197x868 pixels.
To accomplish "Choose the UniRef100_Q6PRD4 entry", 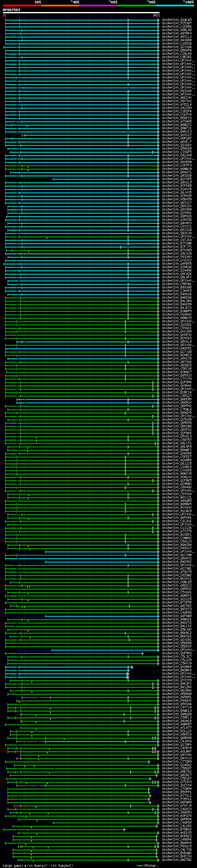I will (176, 819).
